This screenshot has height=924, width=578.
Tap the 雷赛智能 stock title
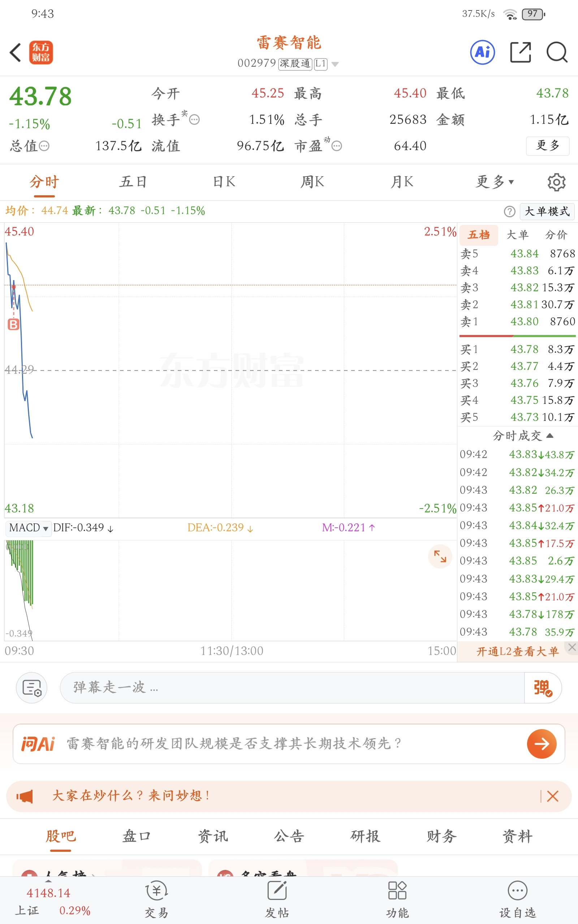(x=289, y=42)
